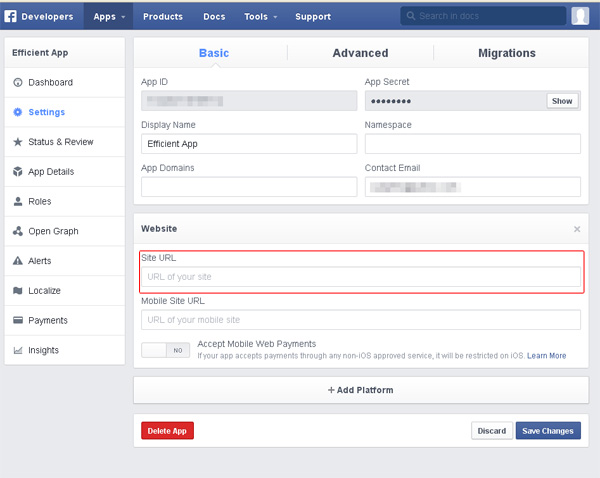This screenshot has width=600, height=478.
Task: Click the App Details cube icon
Action: coord(18,171)
